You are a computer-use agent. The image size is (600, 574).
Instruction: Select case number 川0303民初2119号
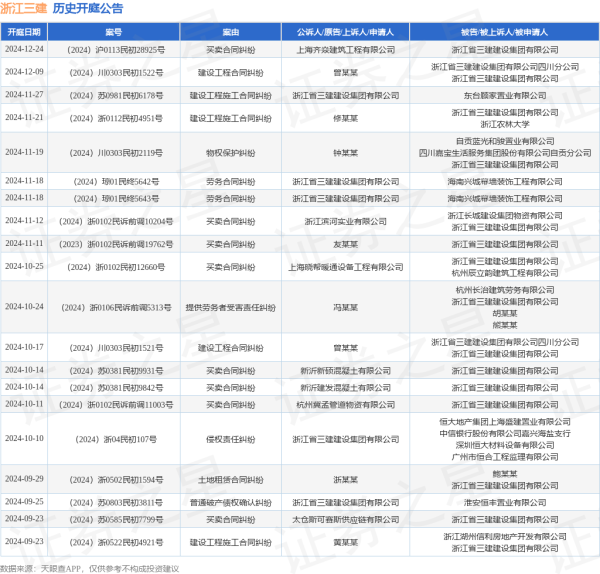tap(116, 153)
